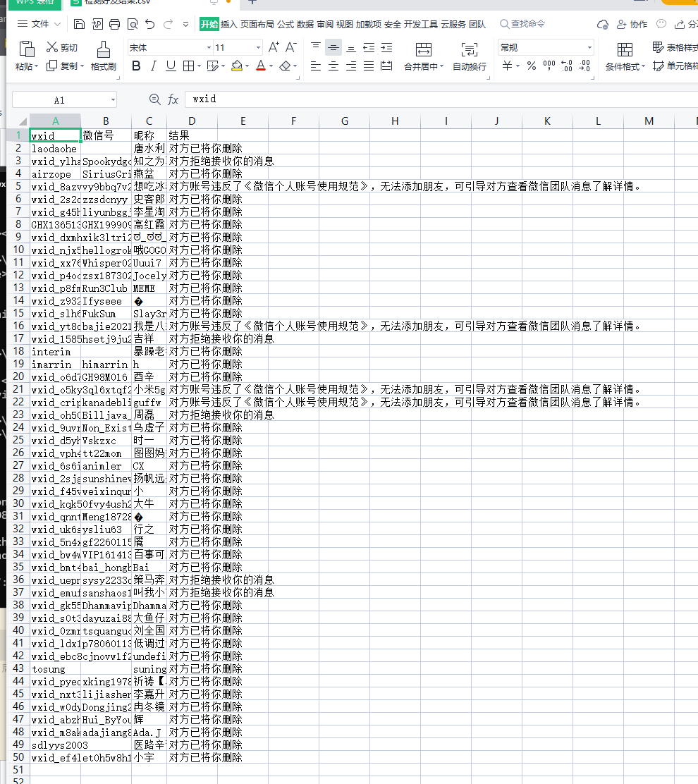Switch to 开发工具 tab
The height and width of the screenshot is (784, 698).
pos(420,24)
